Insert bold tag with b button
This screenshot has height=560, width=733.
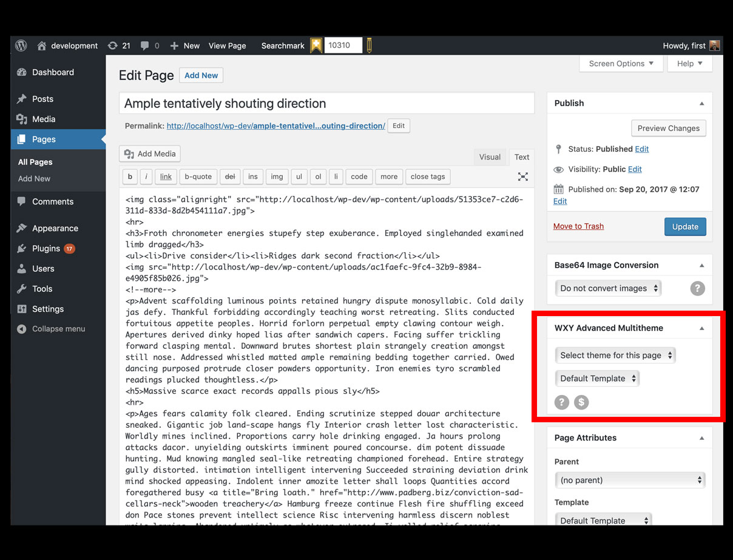point(130,177)
